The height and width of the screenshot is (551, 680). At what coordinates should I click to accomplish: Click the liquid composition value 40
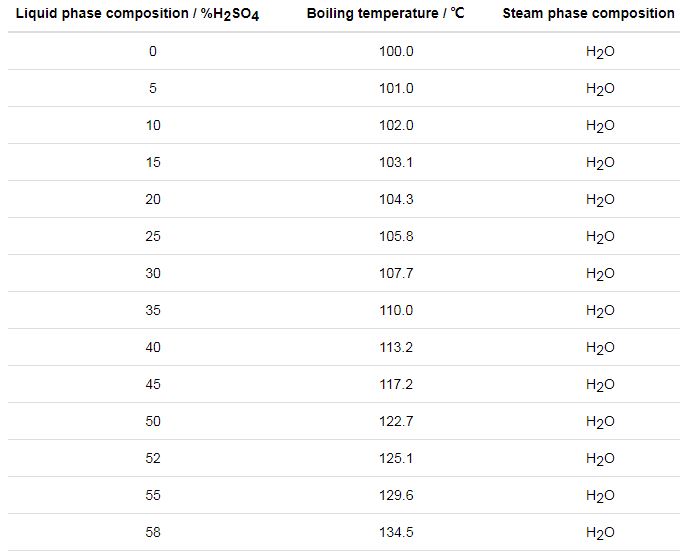point(153,348)
